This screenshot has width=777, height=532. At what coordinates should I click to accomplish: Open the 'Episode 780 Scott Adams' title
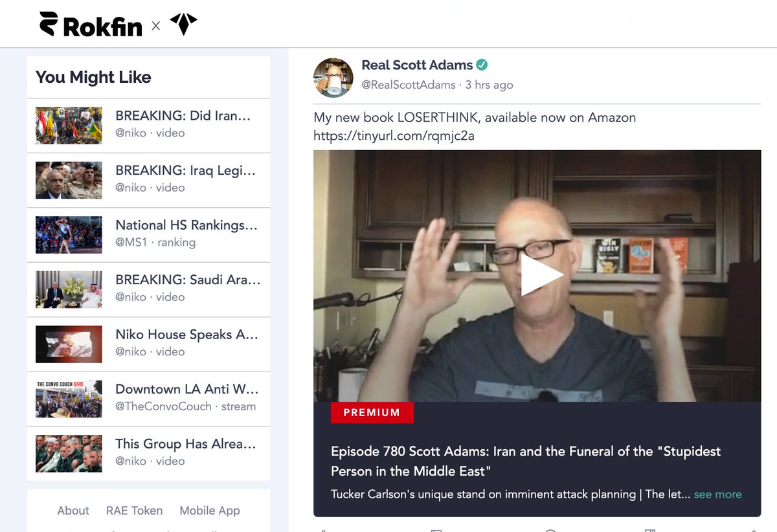[526, 461]
